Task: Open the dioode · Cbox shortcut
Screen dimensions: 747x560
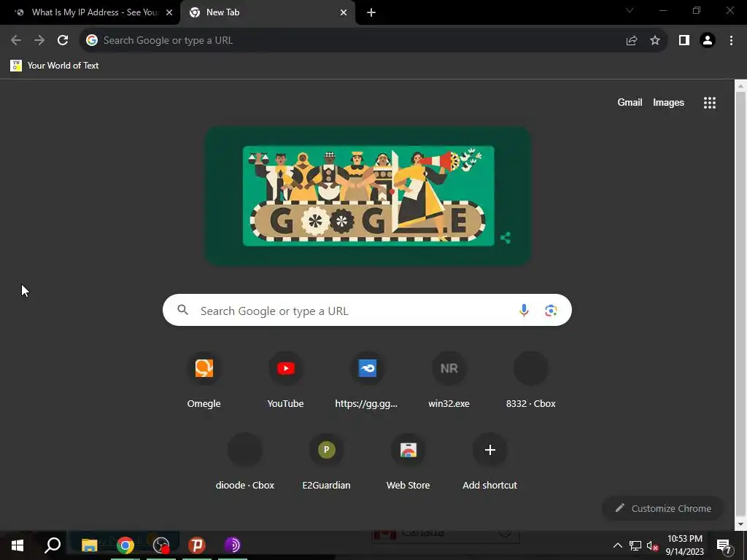Action: 245,462
